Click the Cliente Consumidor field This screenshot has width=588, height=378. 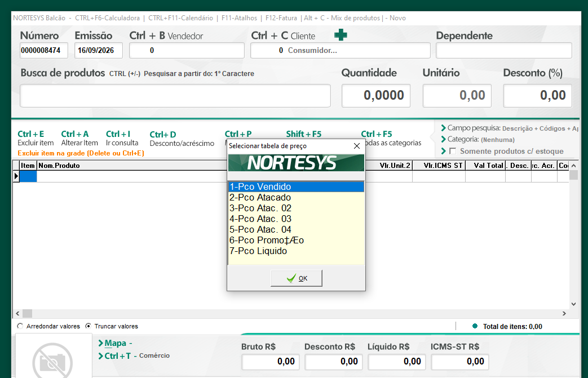click(341, 51)
